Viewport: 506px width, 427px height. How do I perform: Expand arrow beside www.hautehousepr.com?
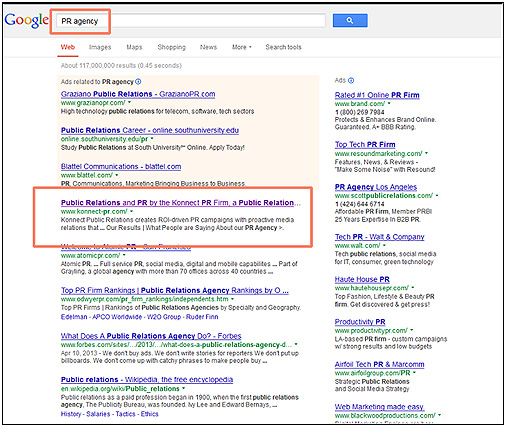(x=413, y=287)
